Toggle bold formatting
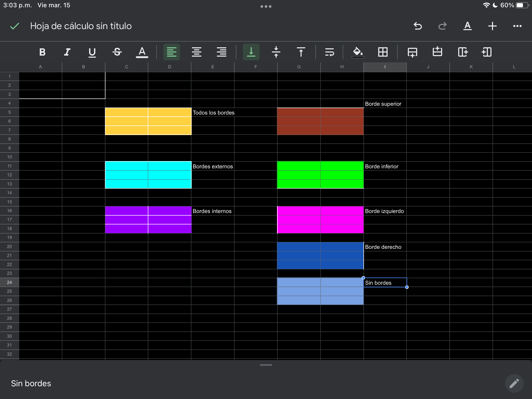This screenshot has width=532, height=399. coord(42,52)
